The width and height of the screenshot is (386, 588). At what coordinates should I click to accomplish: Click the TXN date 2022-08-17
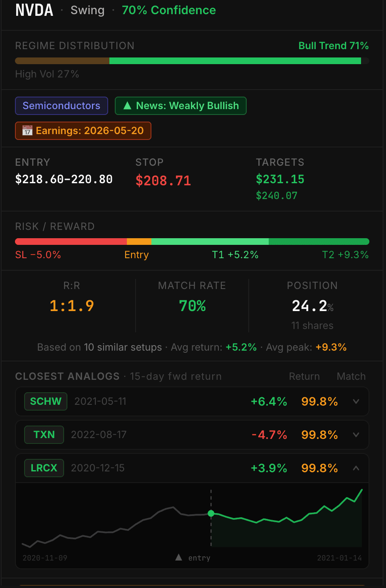pos(99,435)
